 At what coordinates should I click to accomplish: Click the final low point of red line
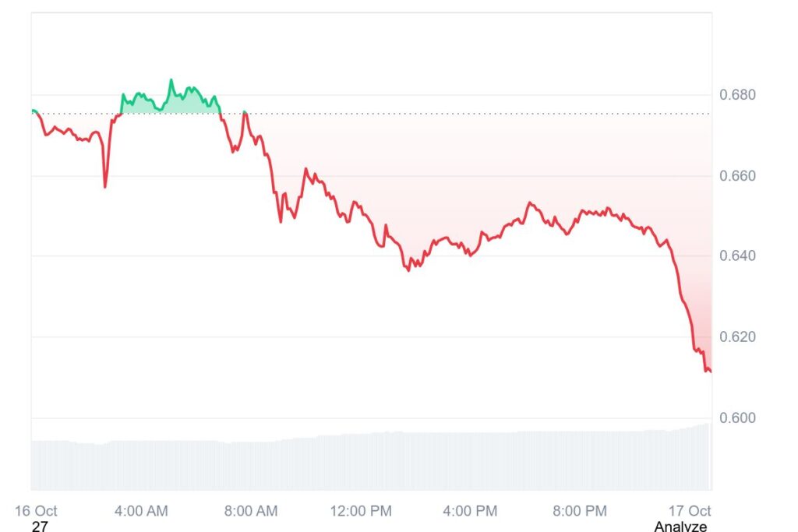coord(708,371)
